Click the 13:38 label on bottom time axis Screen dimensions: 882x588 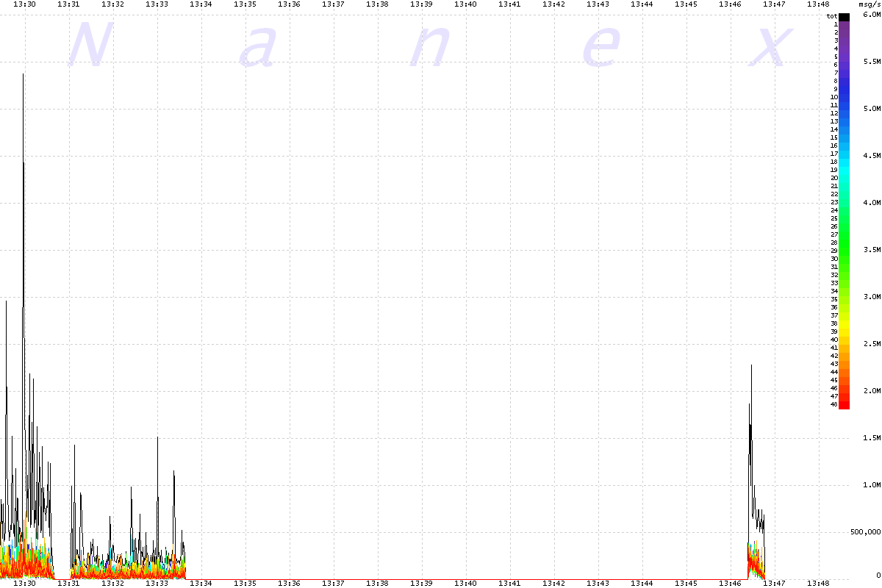(x=377, y=583)
